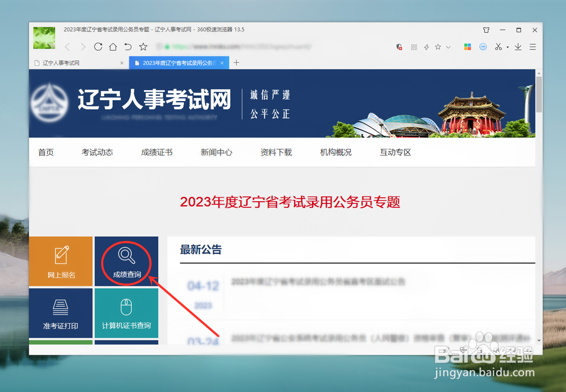Click the favorites star next to the undo arrow
566x392 pixels.
click(143, 47)
